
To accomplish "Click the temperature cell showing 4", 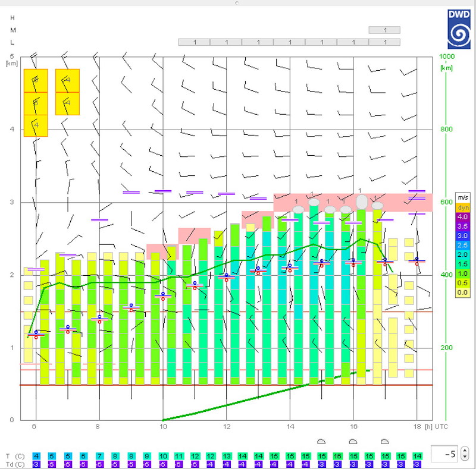I will (x=36, y=456).
